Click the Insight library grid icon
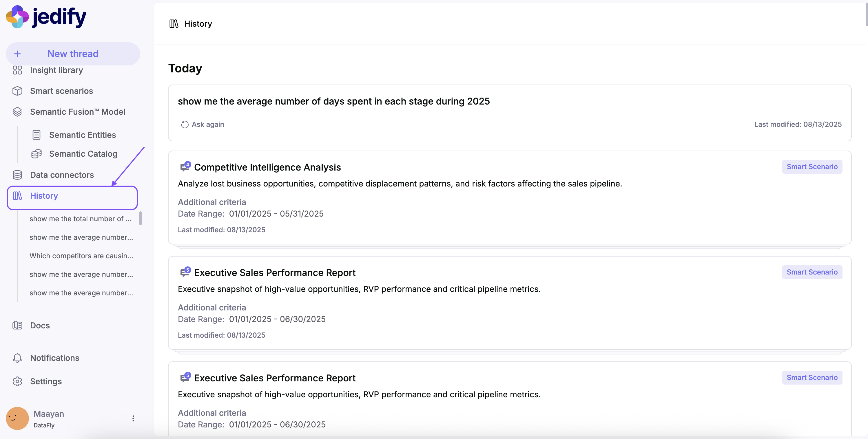This screenshot has width=868, height=439. [17, 70]
